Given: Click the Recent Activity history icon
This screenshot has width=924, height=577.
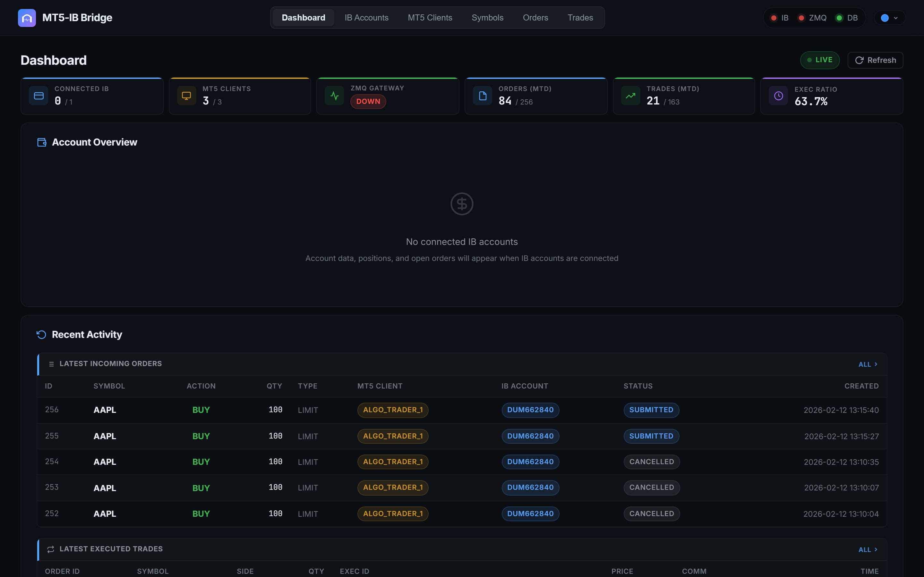Looking at the screenshot, I should tap(41, 334).
